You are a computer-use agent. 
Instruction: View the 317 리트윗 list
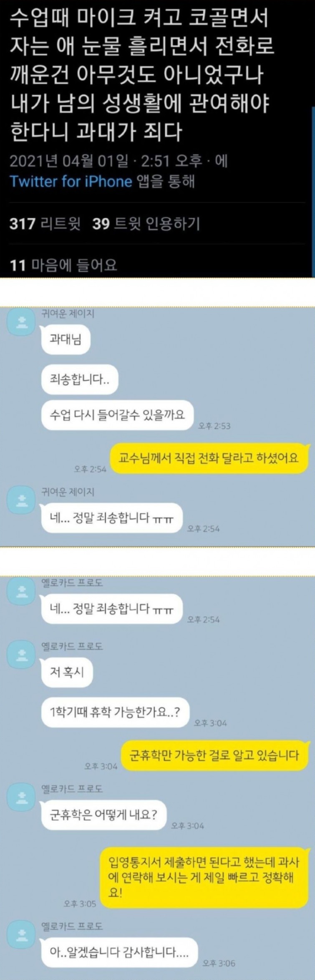point(45,224)
